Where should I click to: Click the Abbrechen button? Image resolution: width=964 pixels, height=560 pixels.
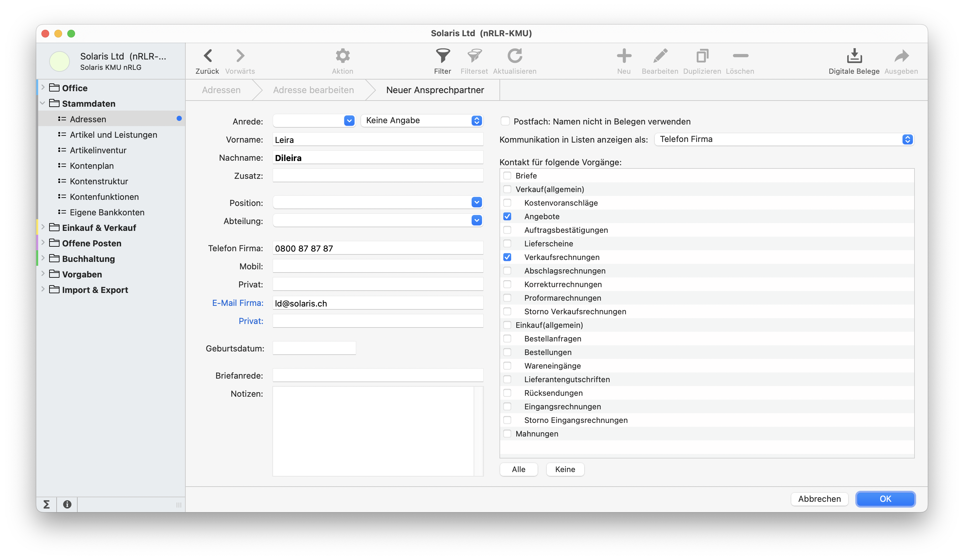819,499
